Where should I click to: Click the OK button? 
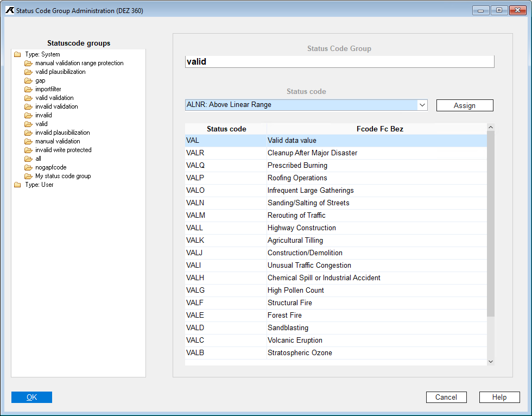point(31,397)
